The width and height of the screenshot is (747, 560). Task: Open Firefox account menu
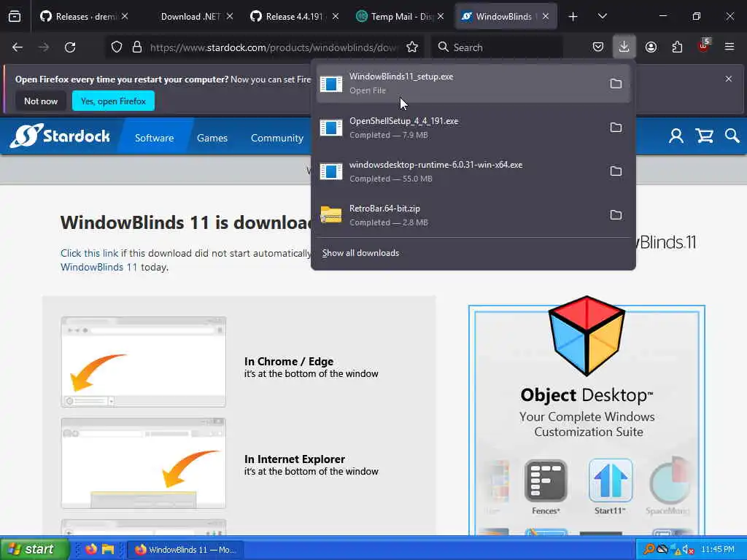pos(651,47)
